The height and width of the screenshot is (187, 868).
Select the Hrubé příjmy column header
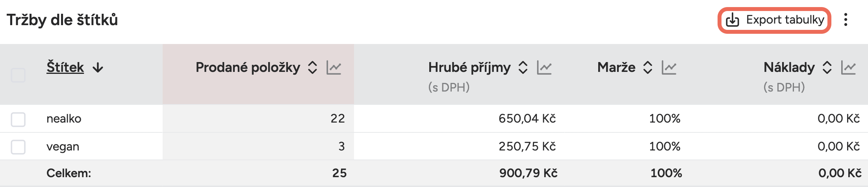(469, 68)
